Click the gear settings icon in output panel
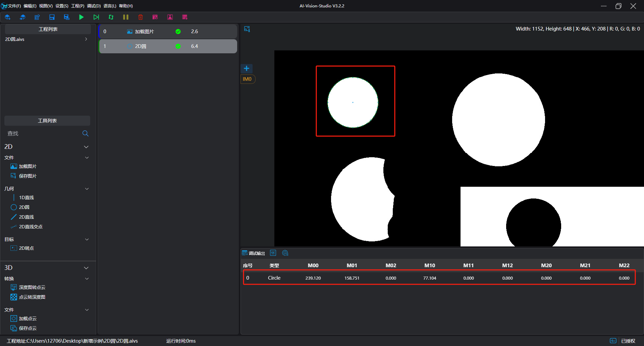 point(285,253)
